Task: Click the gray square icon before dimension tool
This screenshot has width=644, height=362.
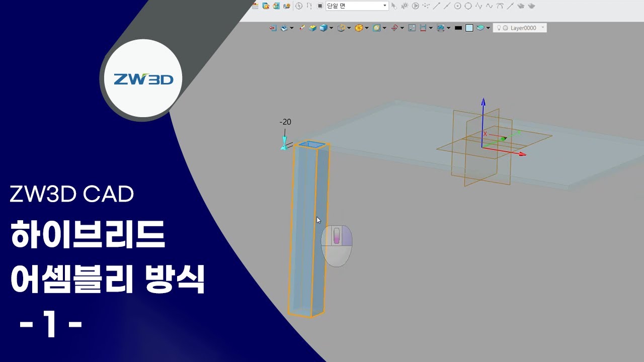Action: [412, 28]
